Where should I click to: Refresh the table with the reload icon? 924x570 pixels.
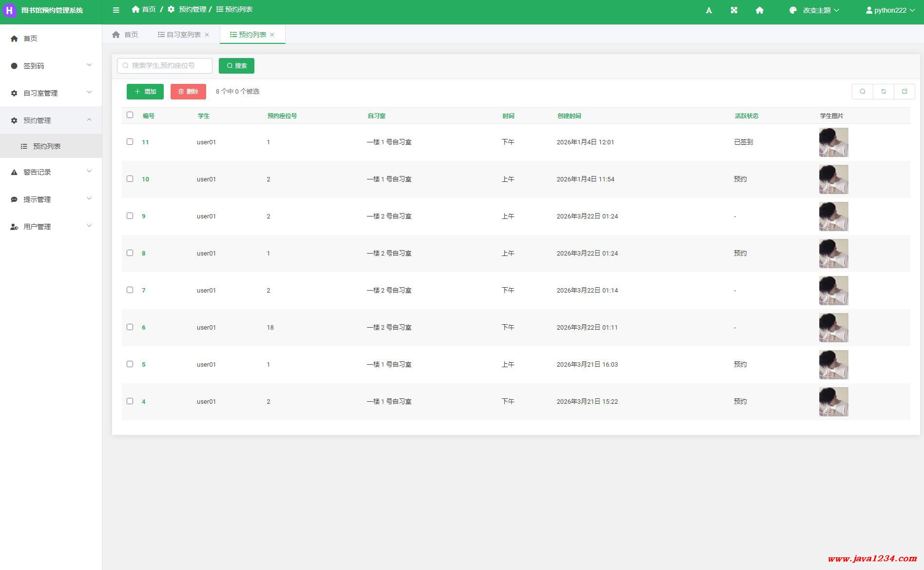pos(884,92)
